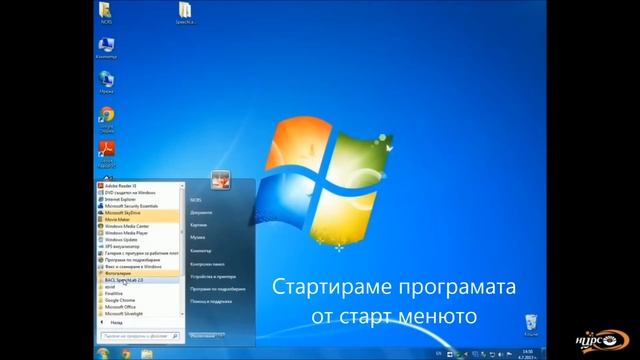Launch Internet Explorer from Start menu list
Viewport: 640px width, 360px height.
138,199
